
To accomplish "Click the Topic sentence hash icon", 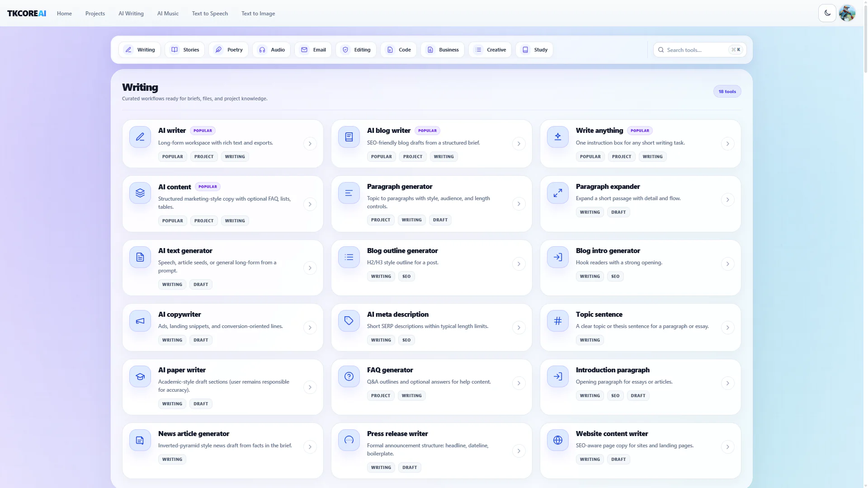I will point(558,321).
